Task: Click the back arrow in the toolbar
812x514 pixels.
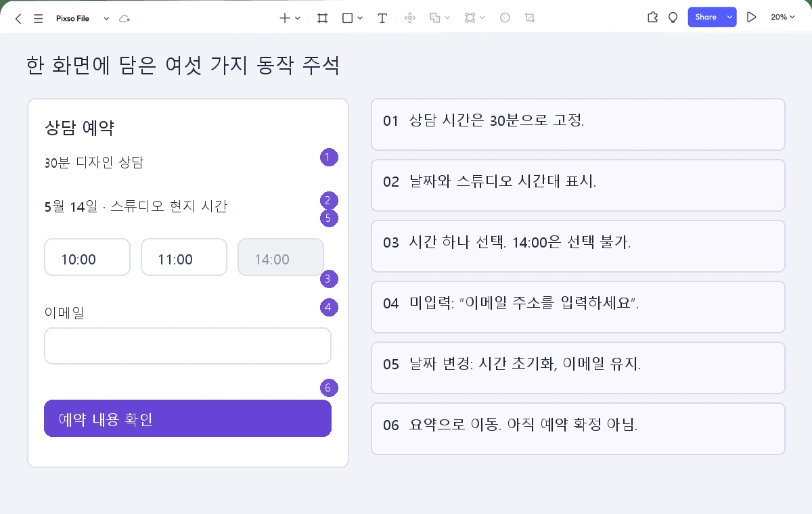Action: (x=18, y=18)
